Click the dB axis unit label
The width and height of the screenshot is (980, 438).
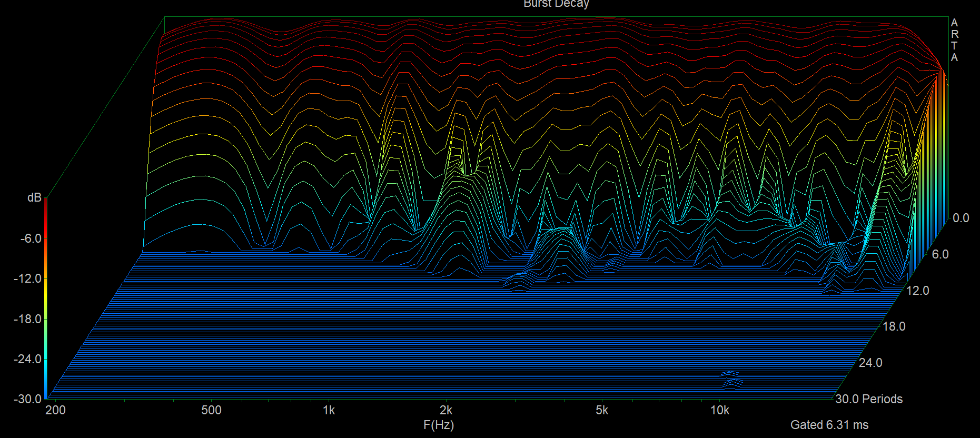pyautogui.click(x=34, y=198)
